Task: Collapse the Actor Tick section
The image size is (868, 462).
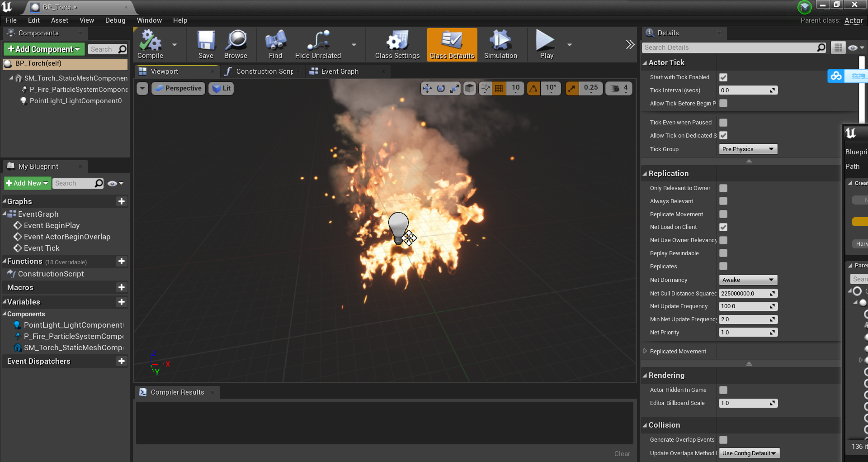Action: tap(645, 63)
